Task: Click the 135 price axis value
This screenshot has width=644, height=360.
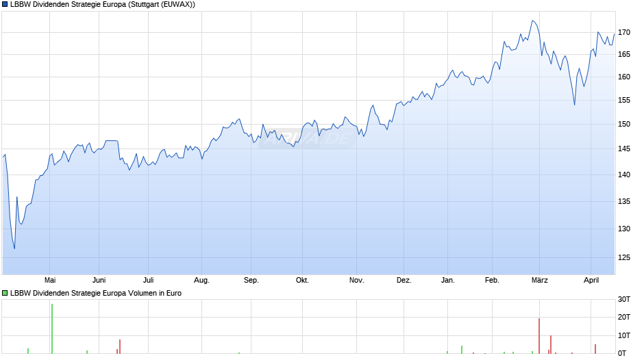Action: (624, 201)
